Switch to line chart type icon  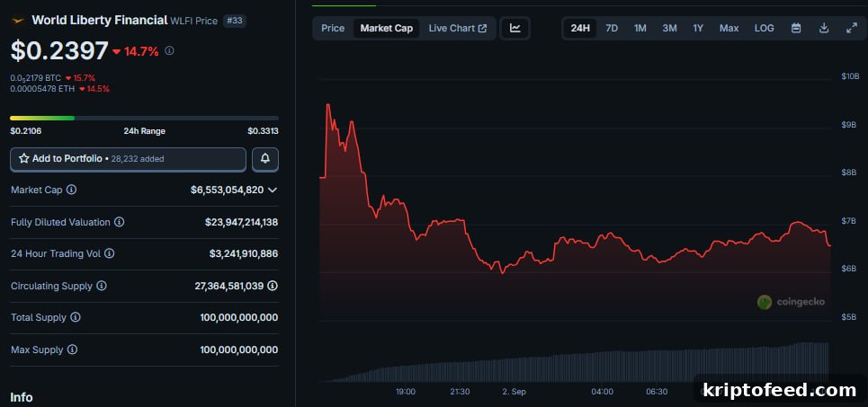coord(515,28)
